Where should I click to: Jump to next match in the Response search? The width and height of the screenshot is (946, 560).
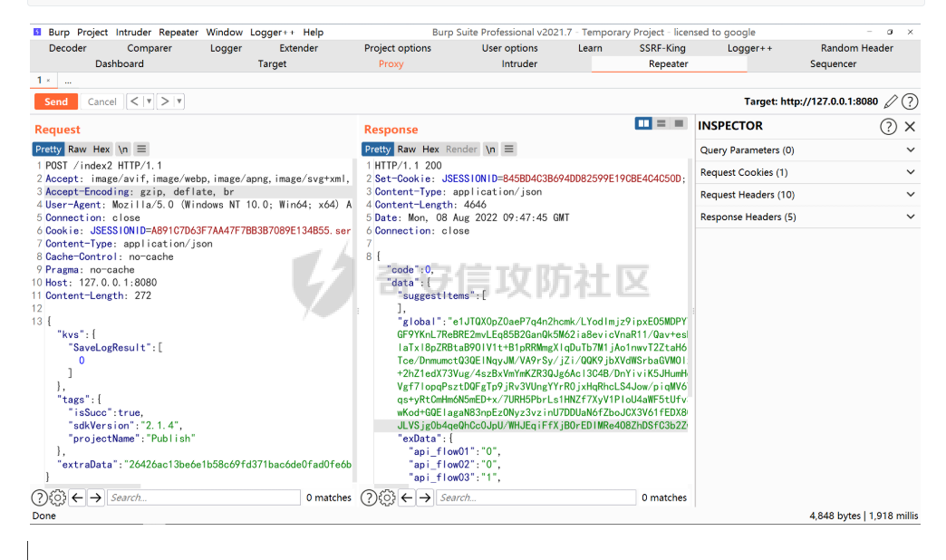[425, 497]
